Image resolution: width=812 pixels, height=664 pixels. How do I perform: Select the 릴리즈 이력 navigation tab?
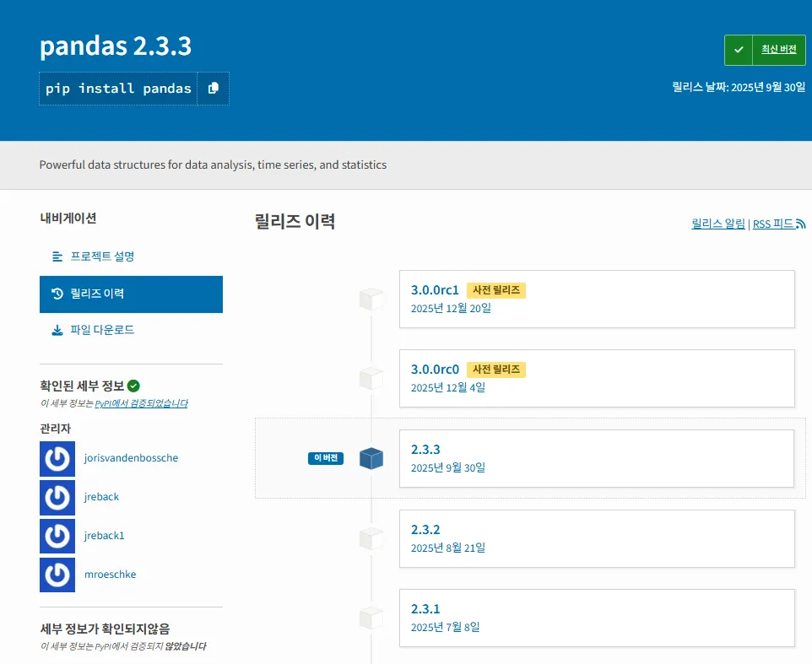(131, 294)
